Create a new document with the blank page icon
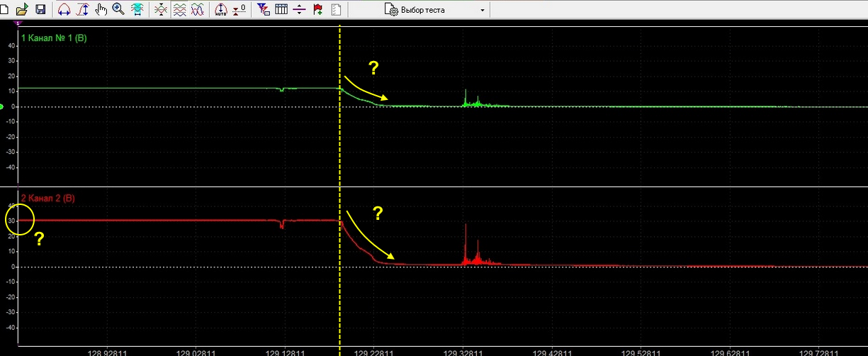The image size is (868, 356). click(x=4, y=9)
